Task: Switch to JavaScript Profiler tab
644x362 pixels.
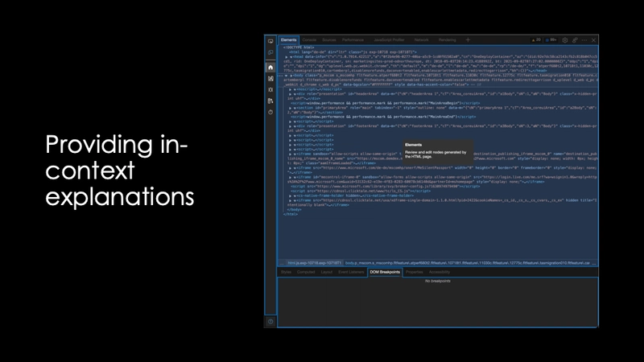Action: pyautogui.click(x=389, y=39)
